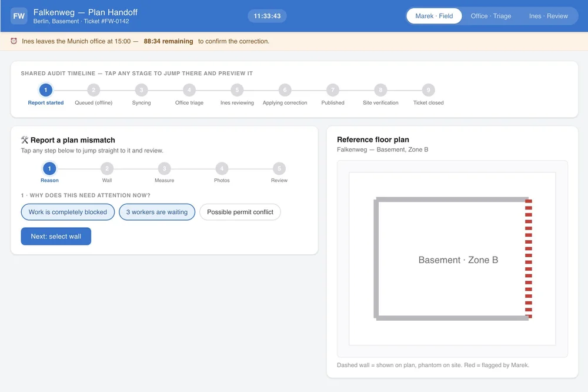Viewport: 588px width, 392px height.
Task: Click the Tap any step below instruction
Action: (92, 151)
